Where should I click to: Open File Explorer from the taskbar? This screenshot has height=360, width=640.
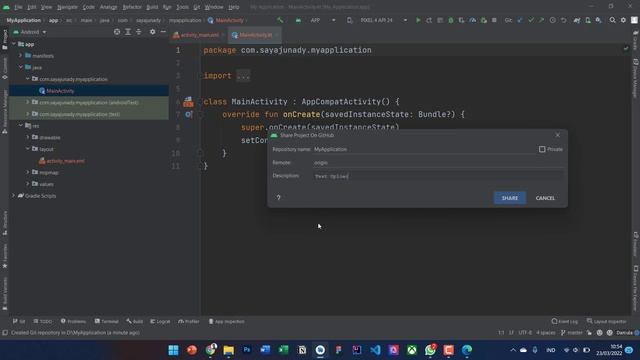[x=229, y=350]
